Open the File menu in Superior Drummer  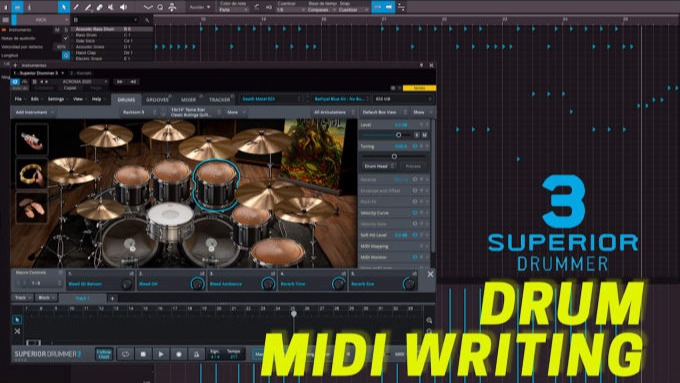point(19,99)
